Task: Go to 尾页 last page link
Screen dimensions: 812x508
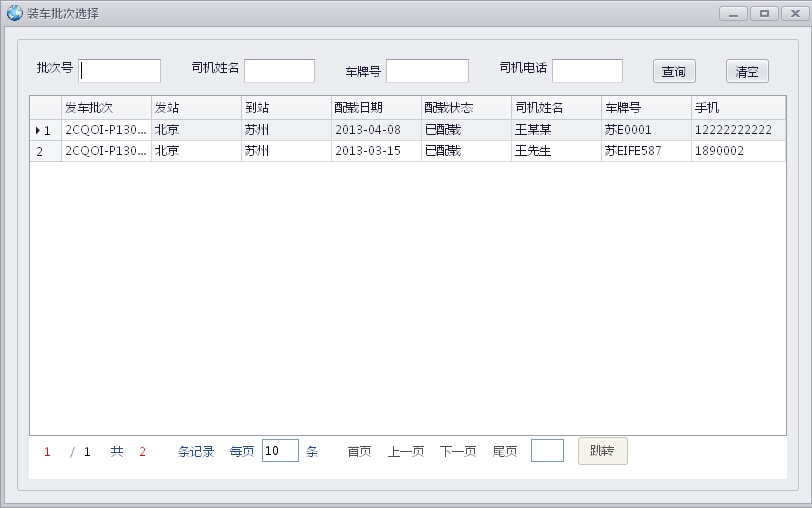Action: [x=505, y=452]
